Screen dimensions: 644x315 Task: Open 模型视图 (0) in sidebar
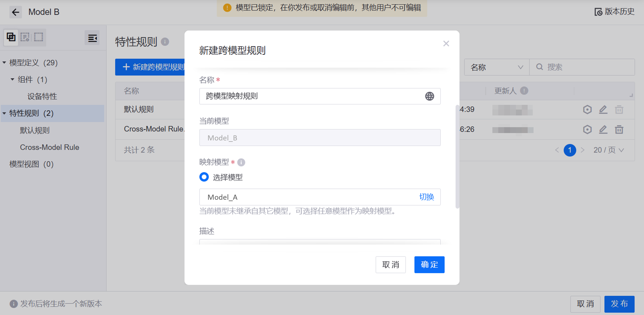[31, 164]
